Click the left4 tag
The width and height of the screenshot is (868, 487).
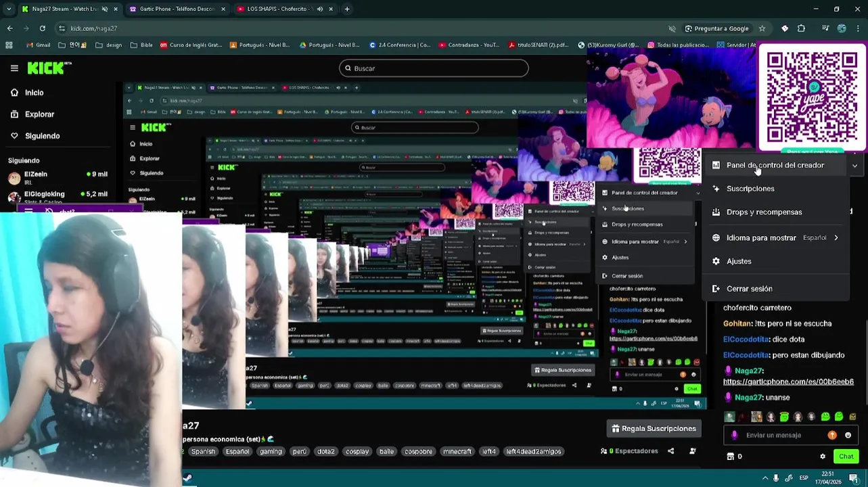488,451
